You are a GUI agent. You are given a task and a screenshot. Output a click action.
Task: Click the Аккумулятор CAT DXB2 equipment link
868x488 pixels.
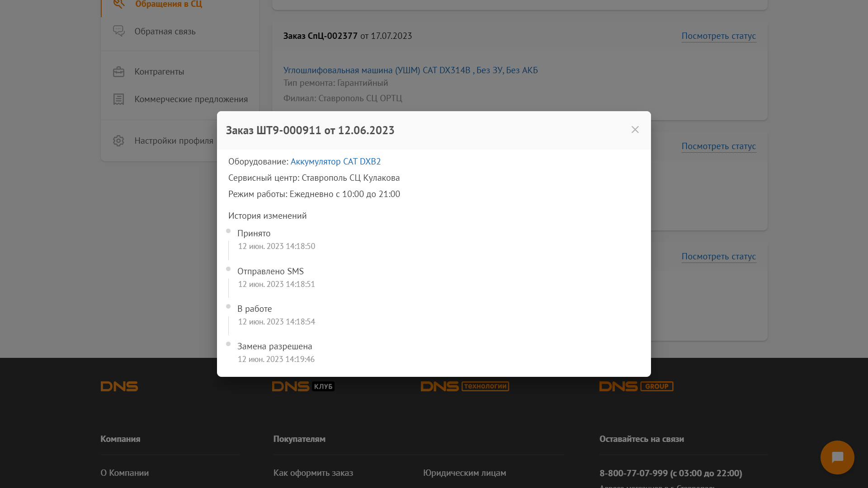(335, 161)
